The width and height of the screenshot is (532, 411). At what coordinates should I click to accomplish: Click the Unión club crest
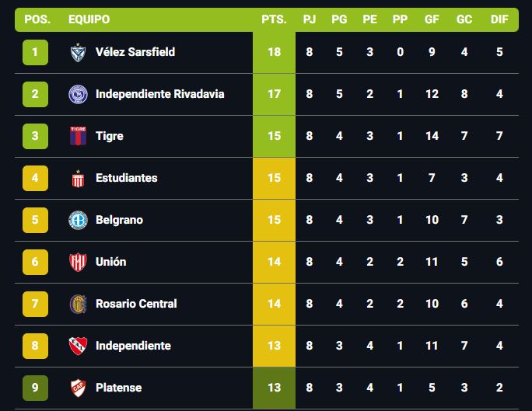78,262
